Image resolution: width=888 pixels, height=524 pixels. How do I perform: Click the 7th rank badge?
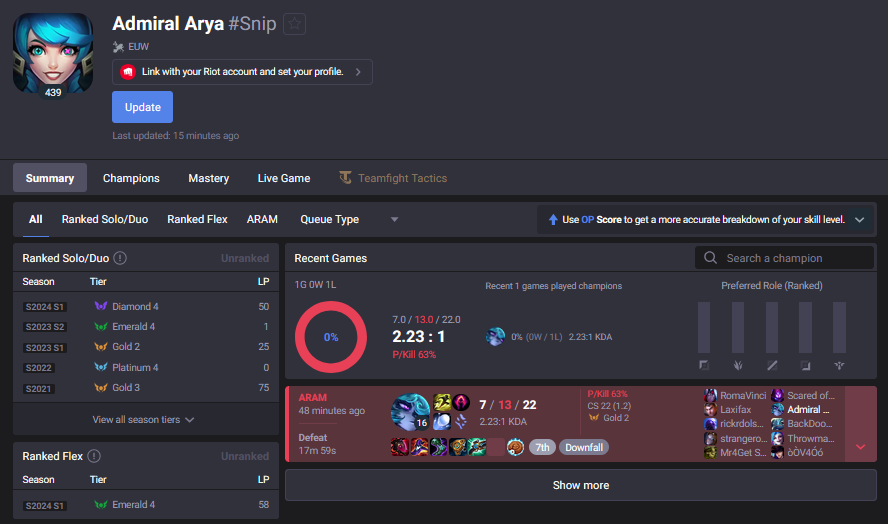click(x=542, y=448)
